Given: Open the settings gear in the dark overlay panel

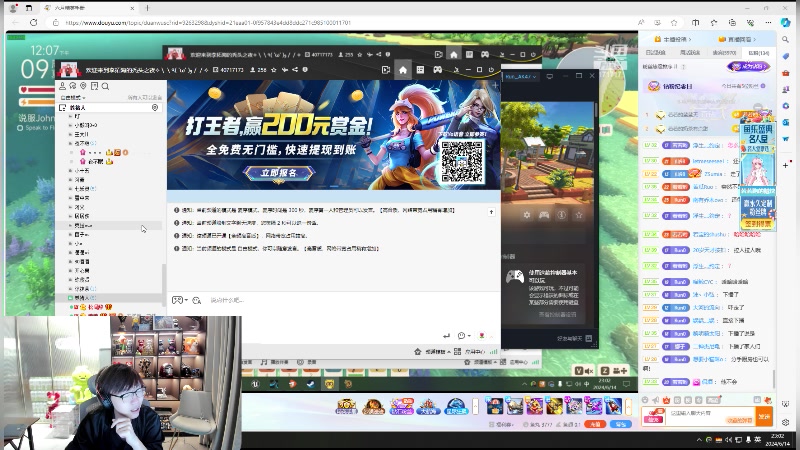Looking at the screenshot, I should [527, 215].
